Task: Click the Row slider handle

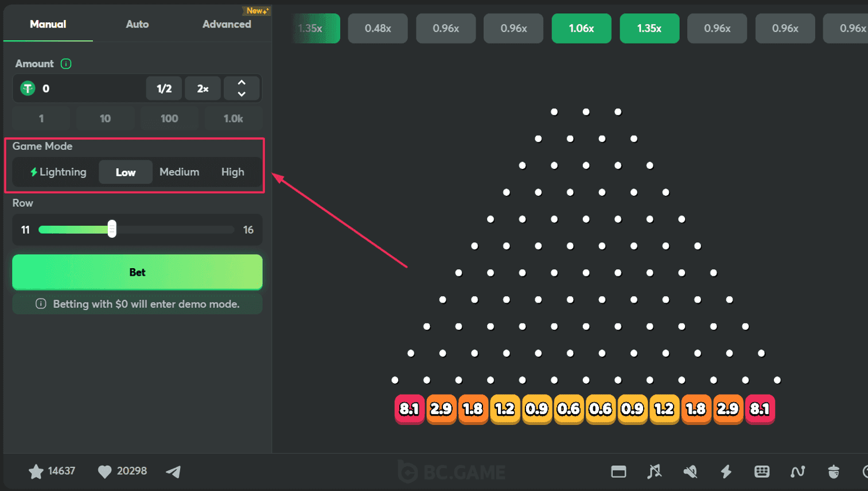Action: (x=112, y=229)
